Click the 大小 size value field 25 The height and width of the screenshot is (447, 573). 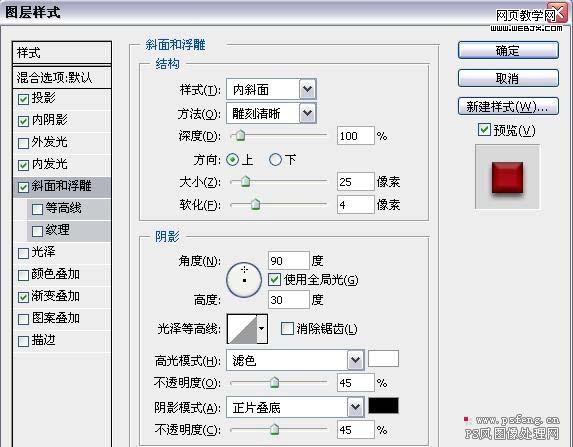coord(356,182)
